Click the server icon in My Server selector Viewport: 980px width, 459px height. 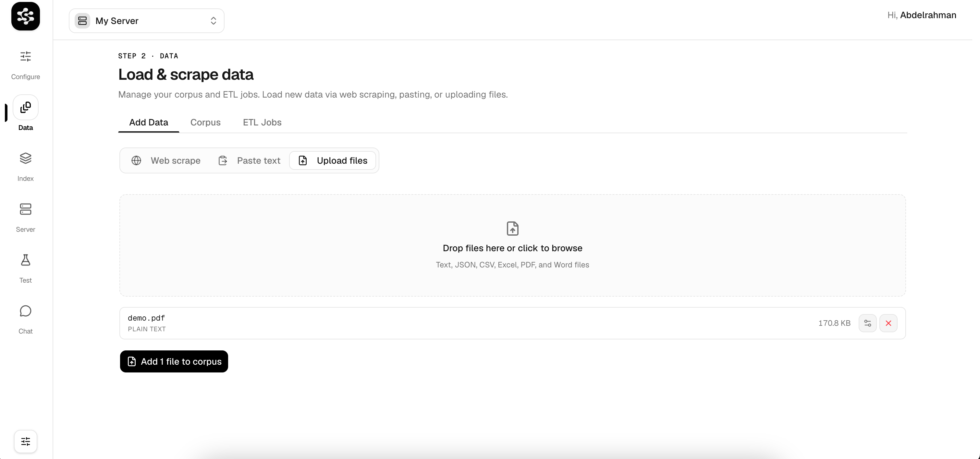click(82, 21)
